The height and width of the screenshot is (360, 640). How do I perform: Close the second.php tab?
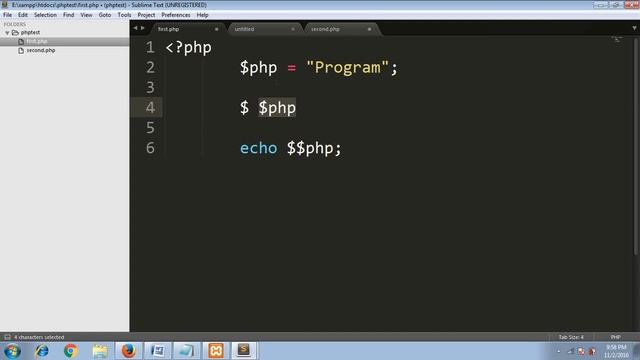tap(369, 29)
